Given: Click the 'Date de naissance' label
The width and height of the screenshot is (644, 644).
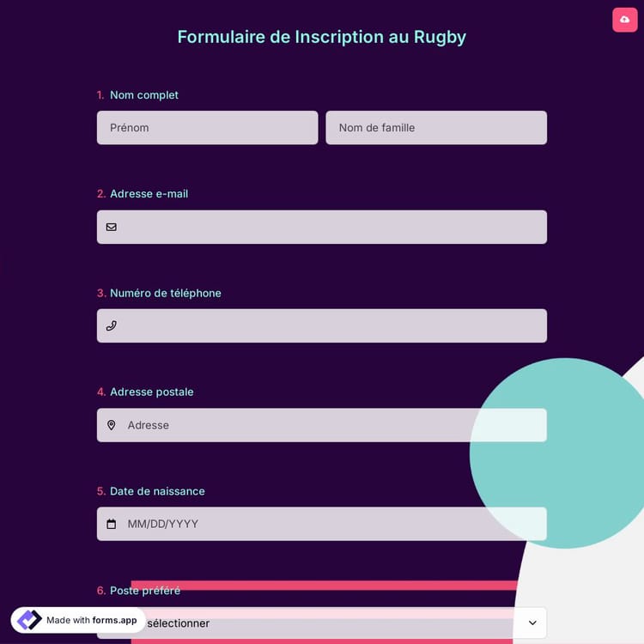Looking at the screenshot, I should tap(157, 491).
